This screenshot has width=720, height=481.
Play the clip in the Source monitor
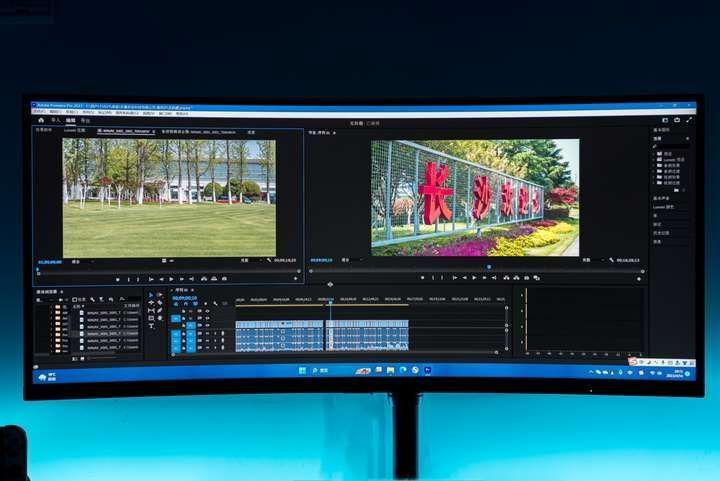pyautogui.click(x=171, y=279)
